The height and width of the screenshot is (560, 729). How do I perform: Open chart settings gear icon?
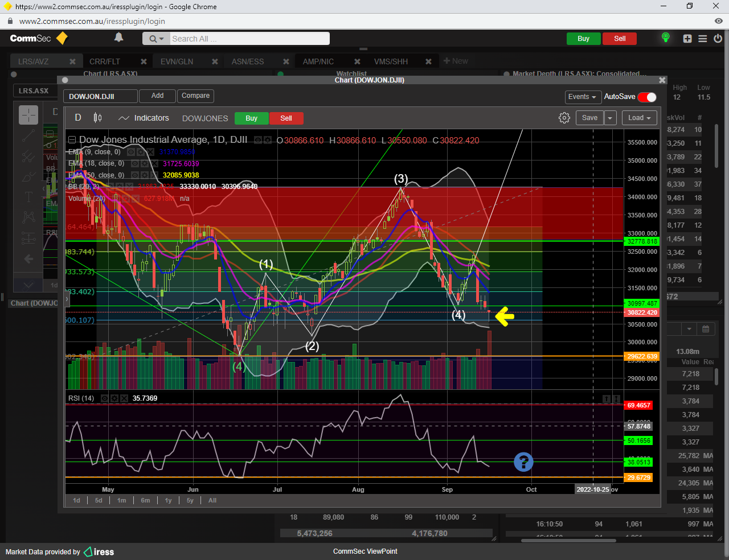tap(564, 118)
